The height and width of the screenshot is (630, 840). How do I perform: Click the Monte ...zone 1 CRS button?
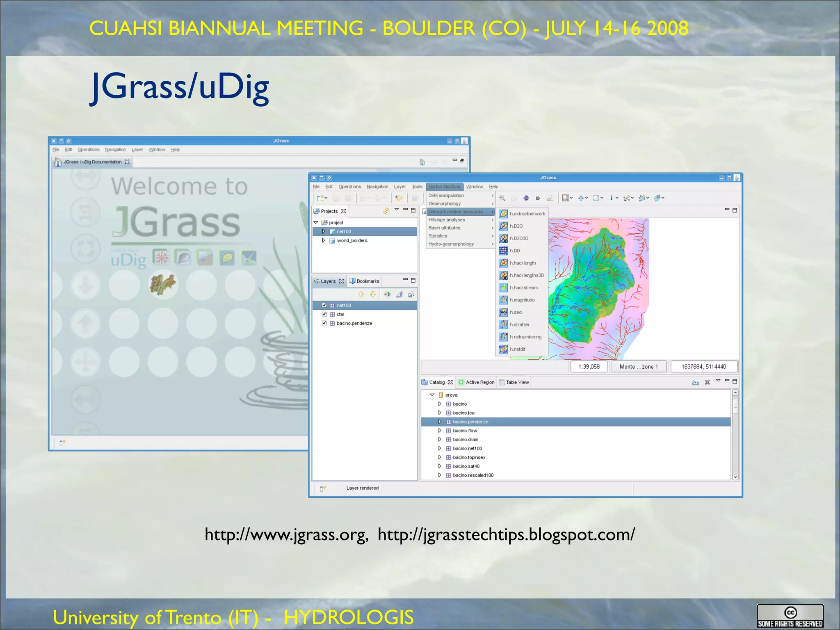point(639,367)
